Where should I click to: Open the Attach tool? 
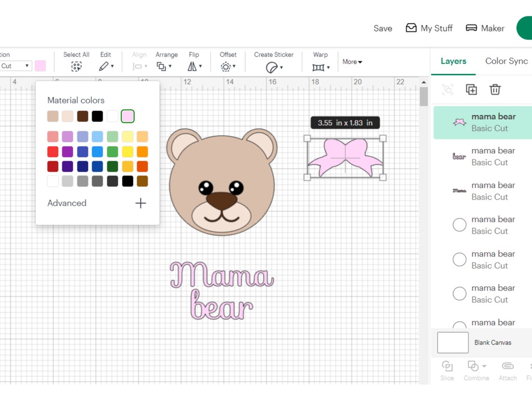click(508, 371)
